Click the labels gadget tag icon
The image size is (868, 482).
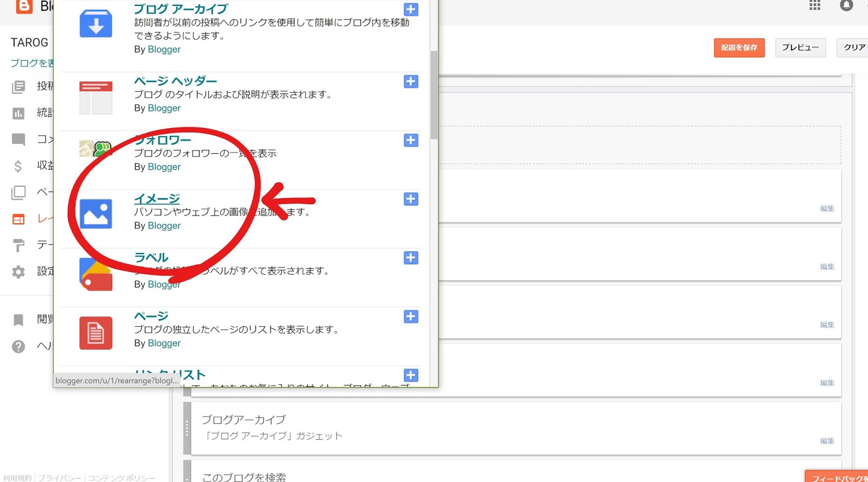point(96,274)
